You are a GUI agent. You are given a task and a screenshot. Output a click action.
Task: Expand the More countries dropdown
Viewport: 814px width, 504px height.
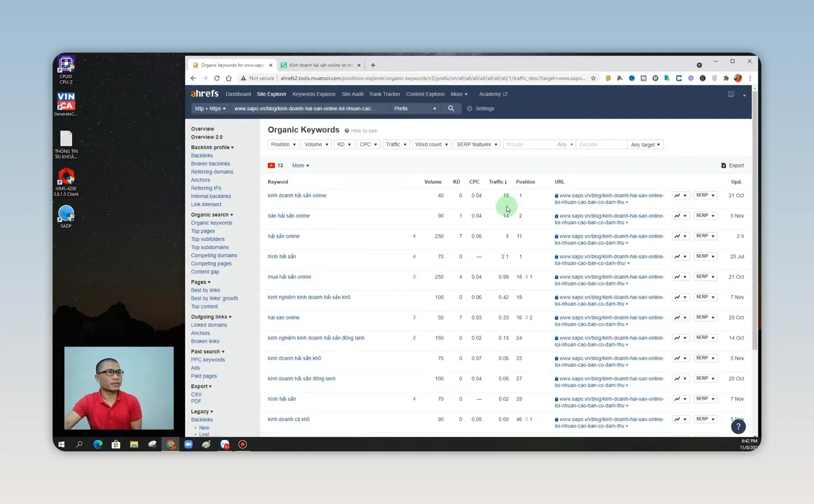pyautogui.click(x=301, y=166)
